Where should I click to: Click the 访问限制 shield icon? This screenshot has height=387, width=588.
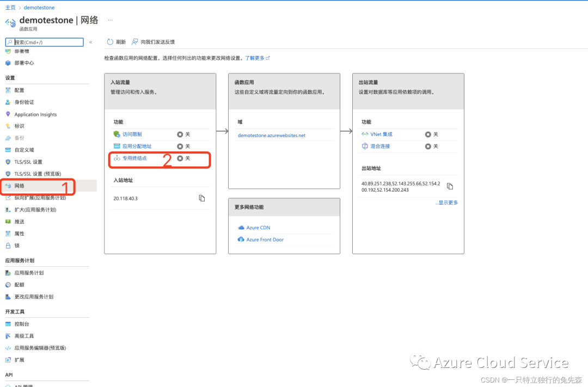[117, 134]
